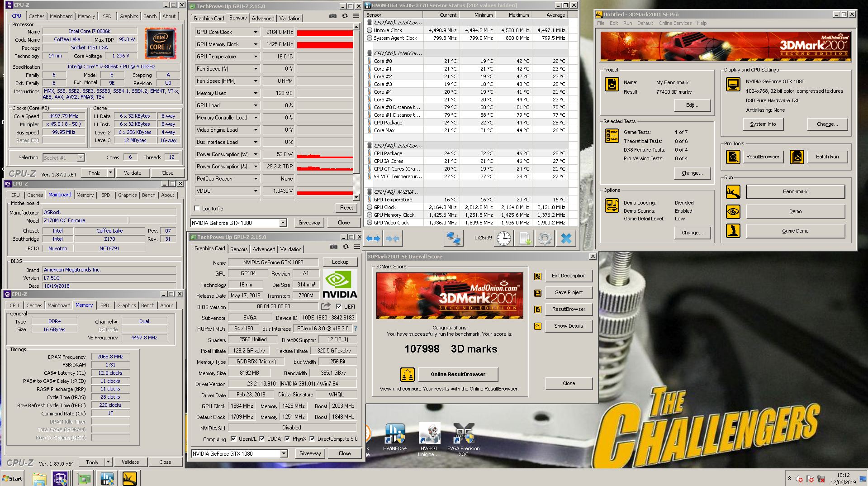Open the HWiNFO64 desktop shortcut
The width and height of the screenshot is (868, 486).
(394, 437)
